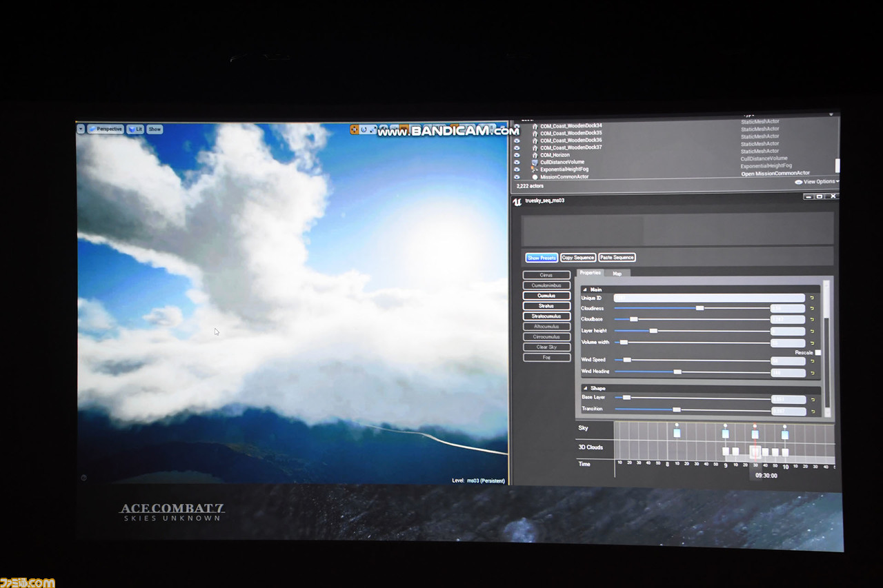Toggle visibility of MissionCommonActor
This screenshot has width=883, height=588.
pos(517,176)
